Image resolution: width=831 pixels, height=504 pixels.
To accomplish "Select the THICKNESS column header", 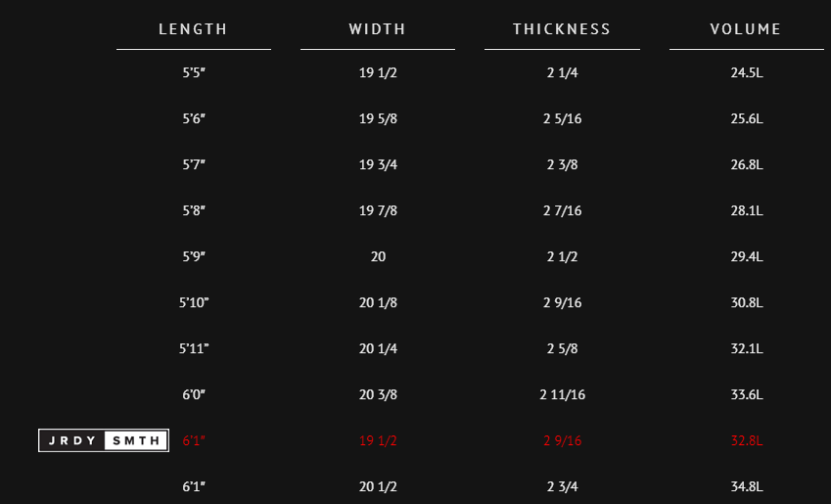I will tap(562, 29).
